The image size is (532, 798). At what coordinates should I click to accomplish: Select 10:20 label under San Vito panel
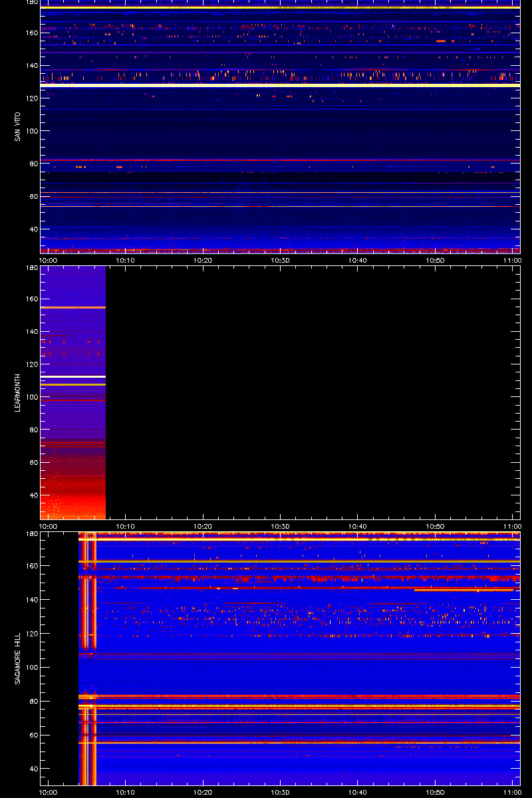tap(203, 260)
